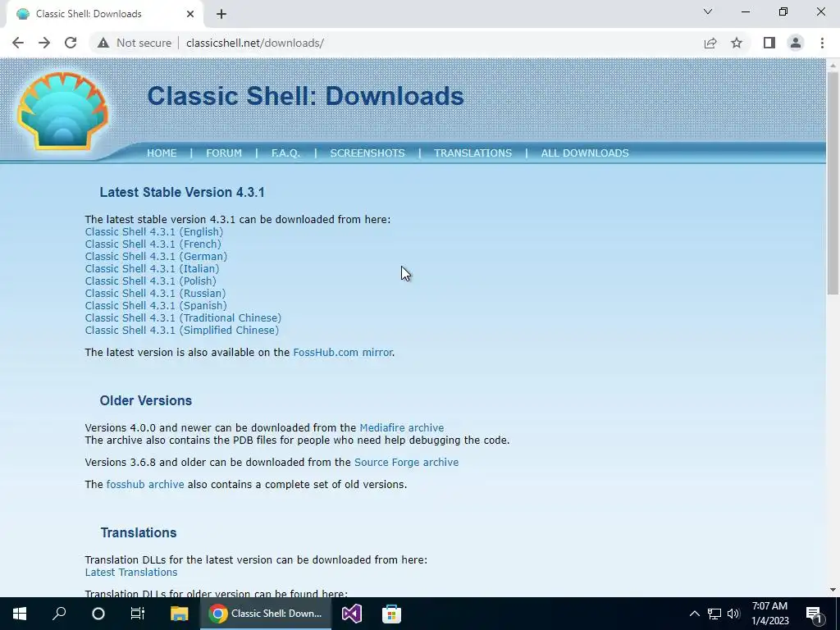Download Classic Shell 4.3.1 (Polish)
Screen dimensions: 840x630
151,281
